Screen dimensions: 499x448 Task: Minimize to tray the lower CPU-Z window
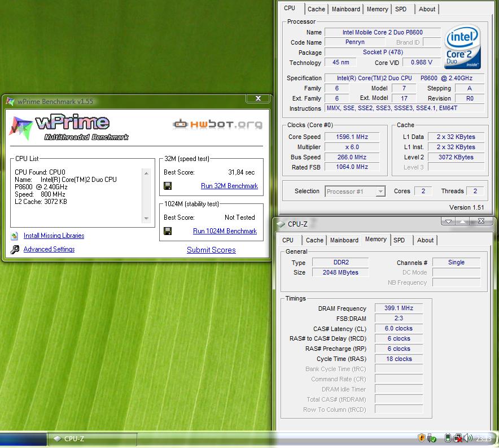pos(448,221)
